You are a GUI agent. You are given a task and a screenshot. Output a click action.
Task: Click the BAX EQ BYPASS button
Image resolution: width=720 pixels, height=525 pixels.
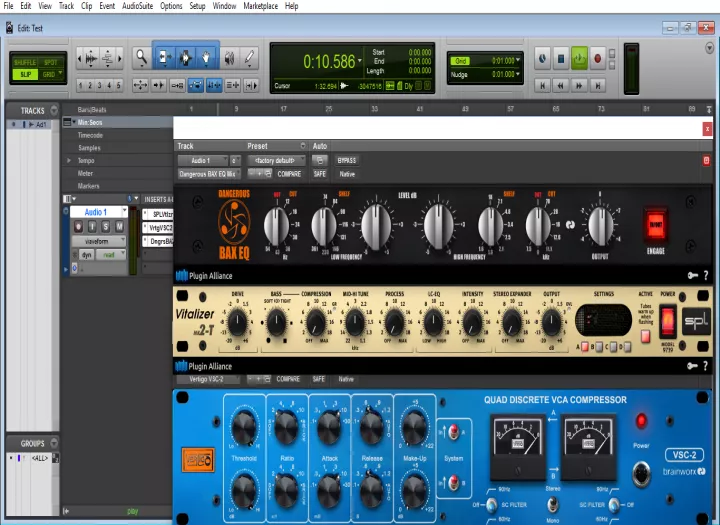point(347,160)
